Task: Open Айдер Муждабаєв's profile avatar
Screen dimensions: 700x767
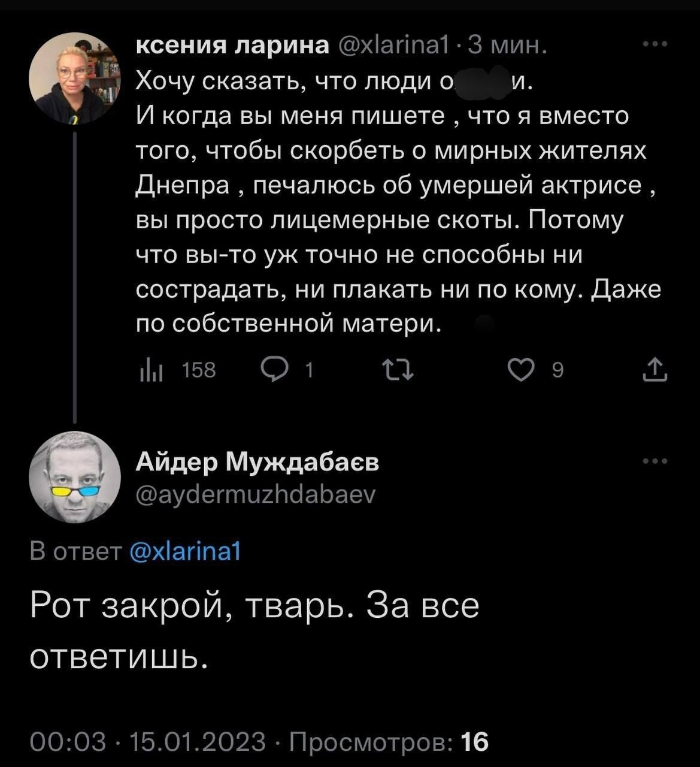Action: [75, 477]
